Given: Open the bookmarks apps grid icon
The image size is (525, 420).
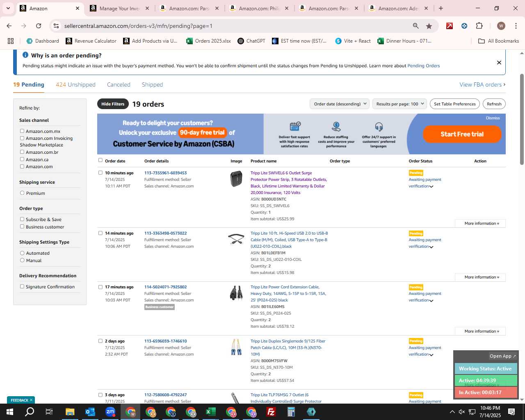Looking at the screenshot, I should (x=11, y=41).
